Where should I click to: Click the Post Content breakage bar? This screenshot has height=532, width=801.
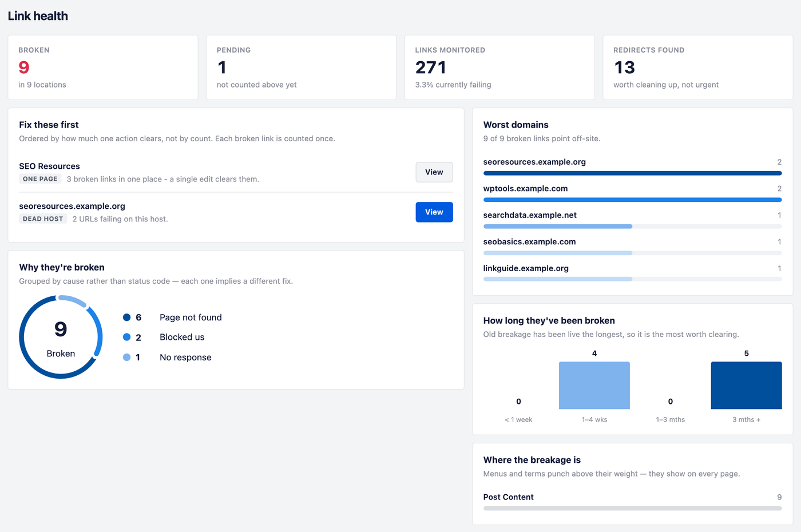pos(632,508)
